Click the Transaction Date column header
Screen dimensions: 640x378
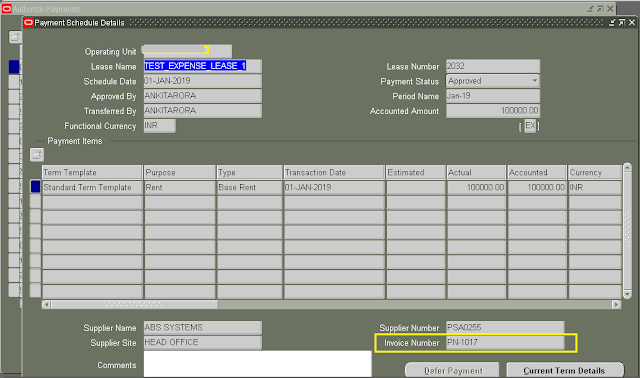[x=334, y=172]
